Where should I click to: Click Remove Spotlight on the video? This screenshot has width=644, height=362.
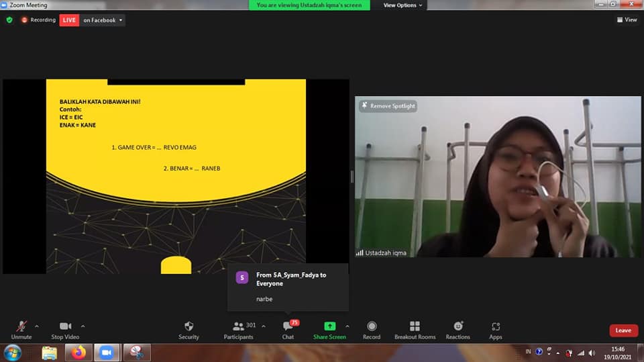click(x=388, y=106)
